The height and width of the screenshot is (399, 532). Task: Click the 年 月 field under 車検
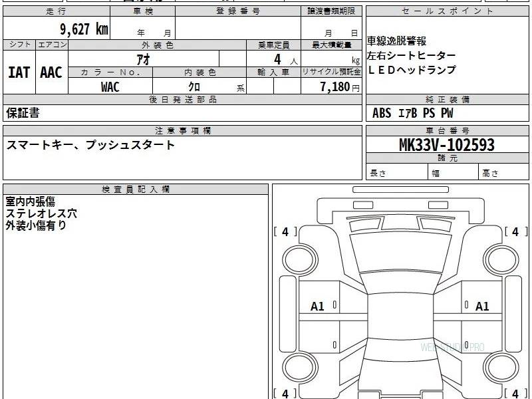tap(143, 28)
